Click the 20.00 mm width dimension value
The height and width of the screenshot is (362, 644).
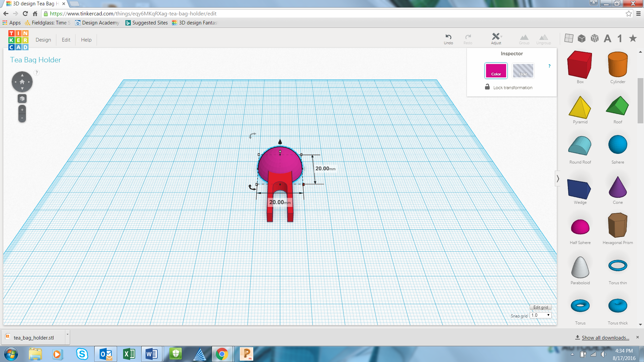[x=280, y=202]
